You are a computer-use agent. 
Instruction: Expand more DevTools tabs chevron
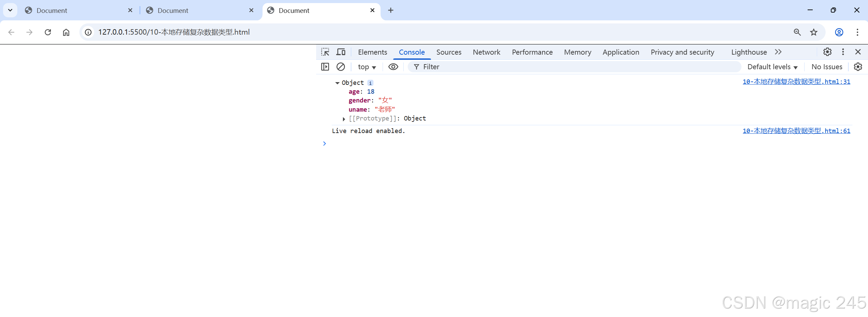(x=778, y=52)
